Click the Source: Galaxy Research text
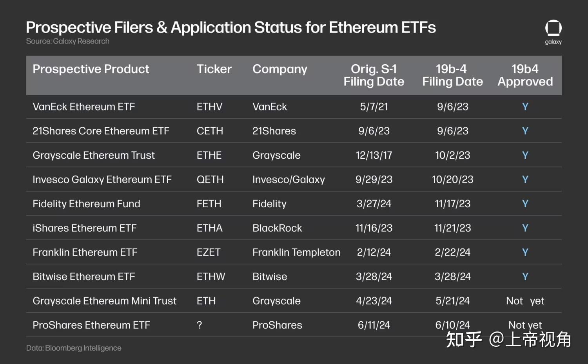 click(68, 41)
